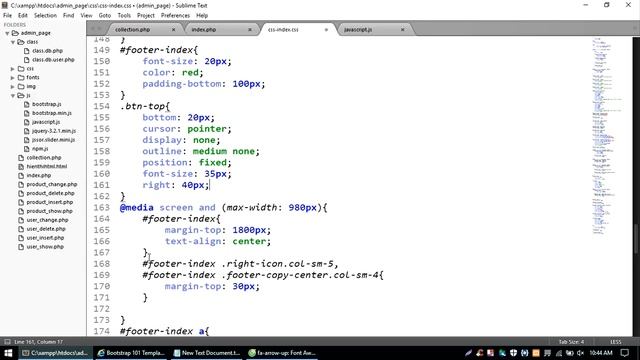Open class.db.php in the sidebar

click(x=47, y=51)
